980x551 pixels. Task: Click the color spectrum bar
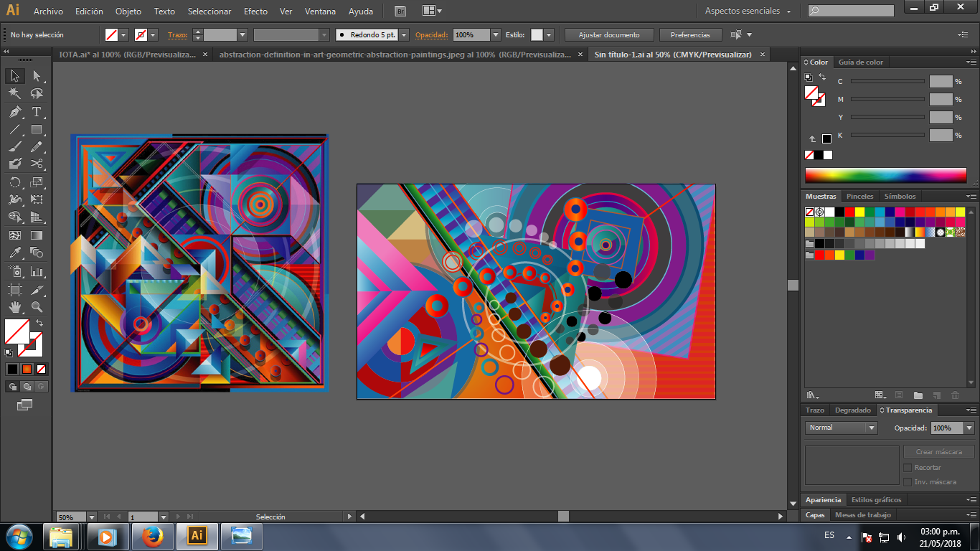[x=885, y=176]
